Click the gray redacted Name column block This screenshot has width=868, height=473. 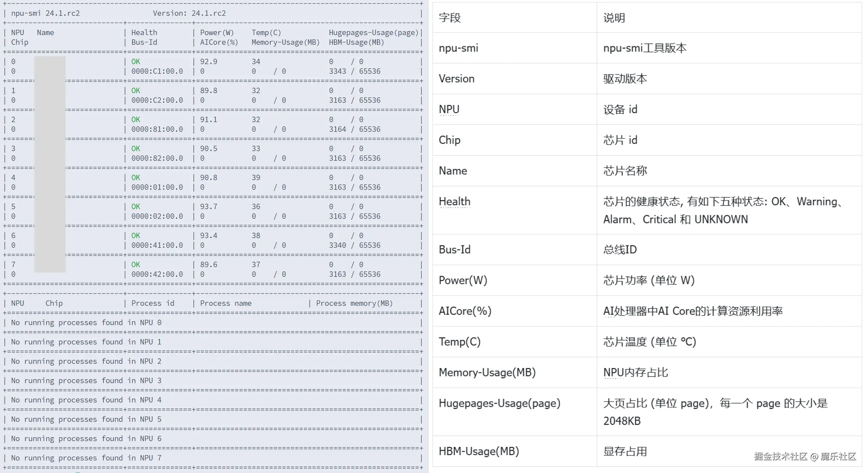50,164
